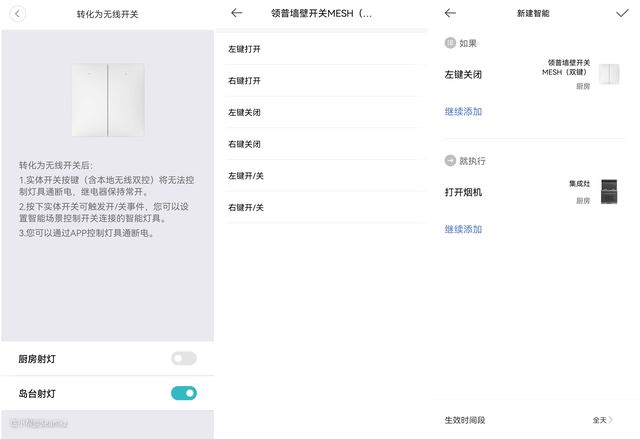Select the 右键打开 event
Viewport: 640px width, 439px height.
(245, 80)
